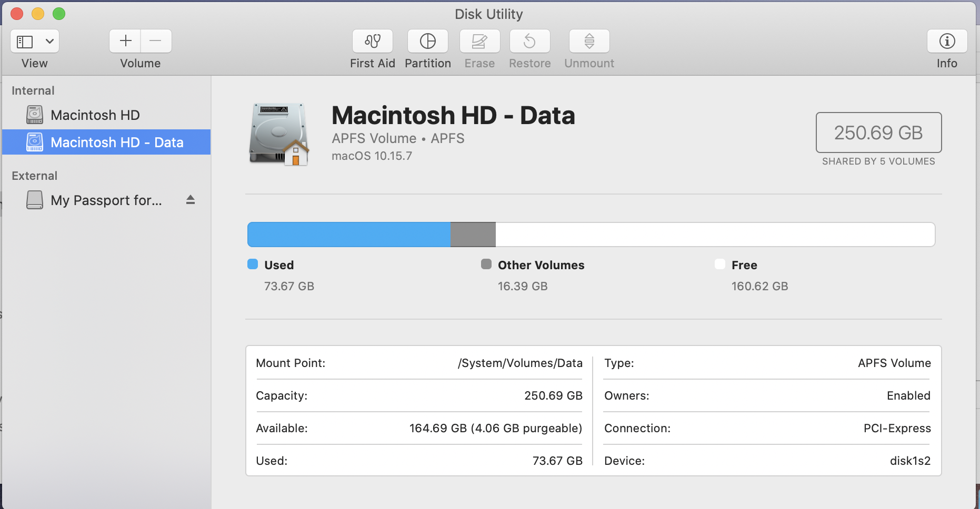
Task: Click the Unmount label
Action: pyautogui.click(x=589, y=63)
